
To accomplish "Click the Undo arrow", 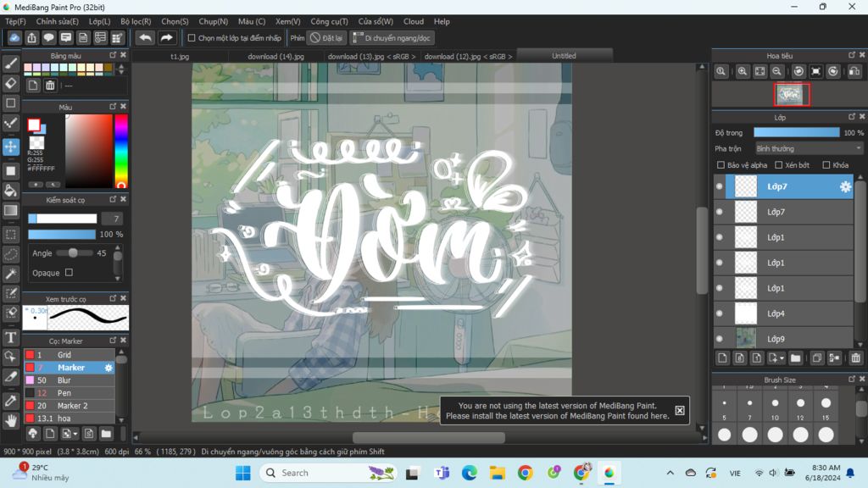I will point(145,37).
